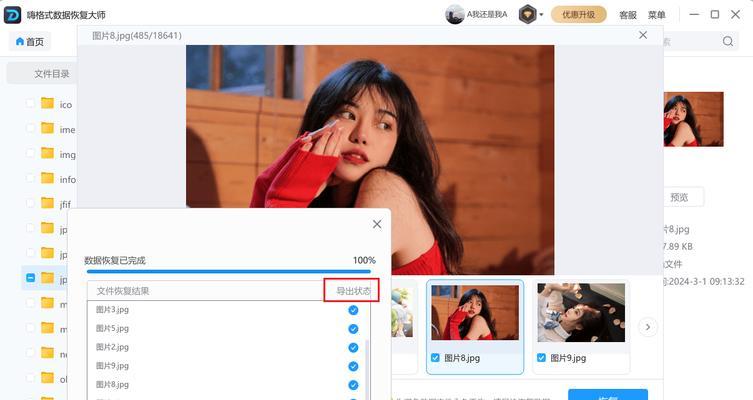The height and width of the screenshot is (400, 753).
Task: Click the img folder icon
Action: coord(47,153)
